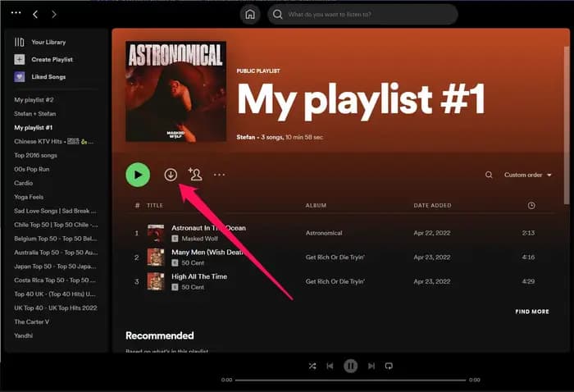This screenshot has width=574, height=392.
Task: Select High All The Time track
Action: click(199, 276)
